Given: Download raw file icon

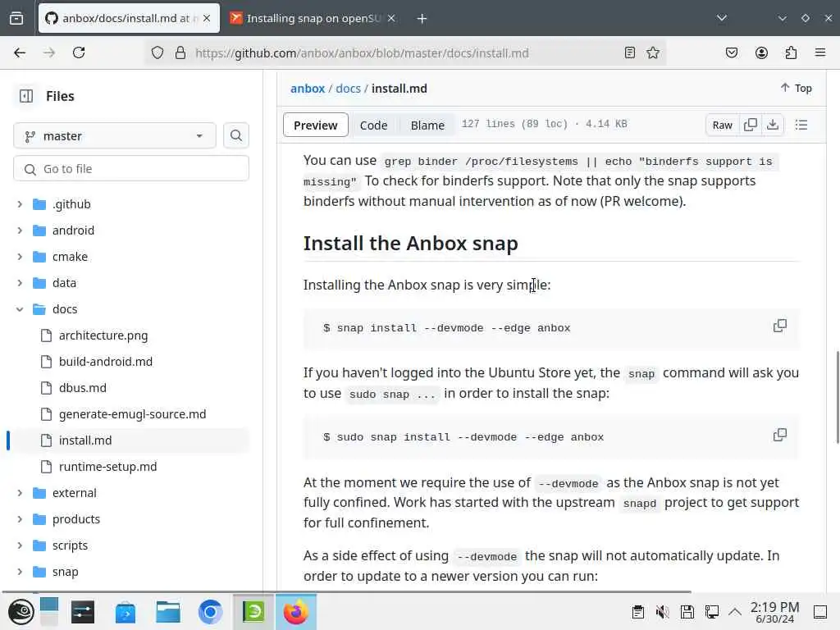Looking at the screenshot, I should point(773,125).
